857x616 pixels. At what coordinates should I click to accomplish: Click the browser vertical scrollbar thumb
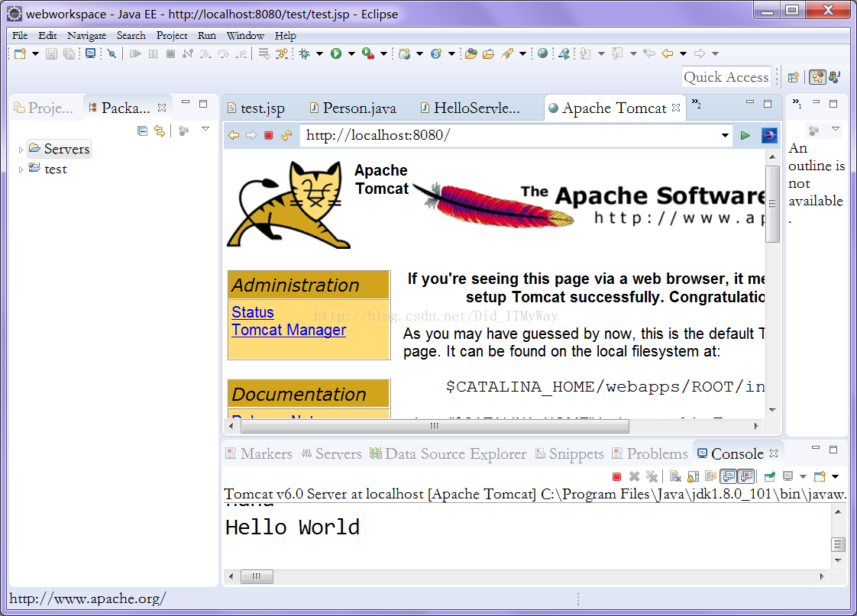772,204
